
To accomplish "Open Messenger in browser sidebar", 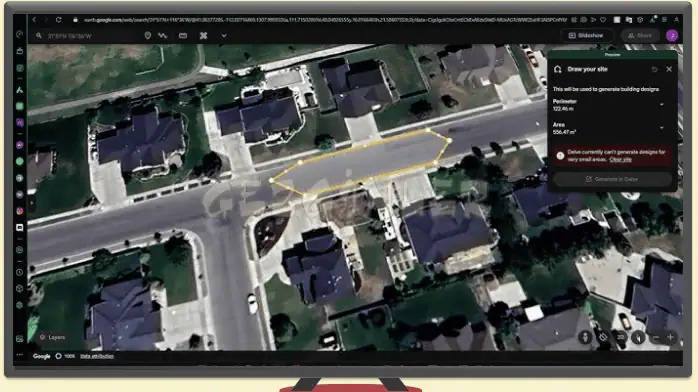I will tap(20, 145).
